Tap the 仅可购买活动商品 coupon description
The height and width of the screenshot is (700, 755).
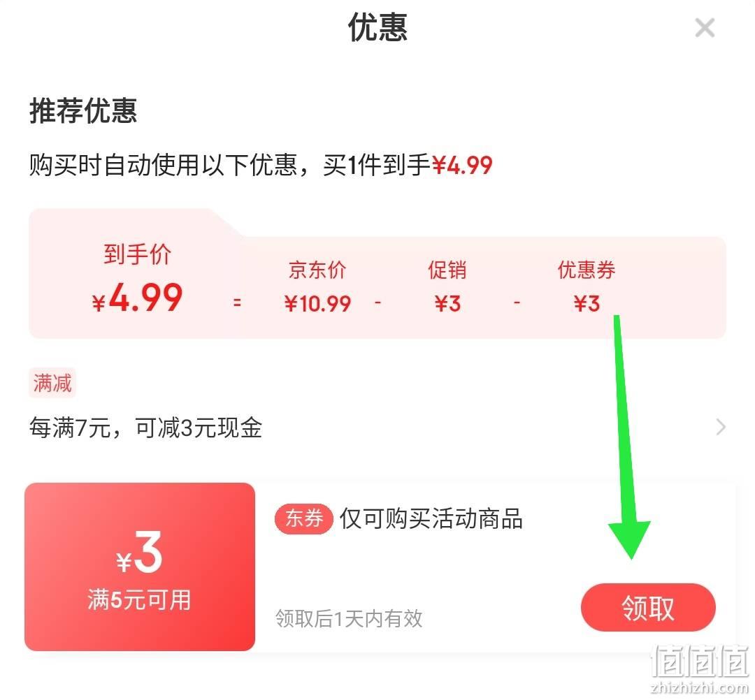point(431,518)
